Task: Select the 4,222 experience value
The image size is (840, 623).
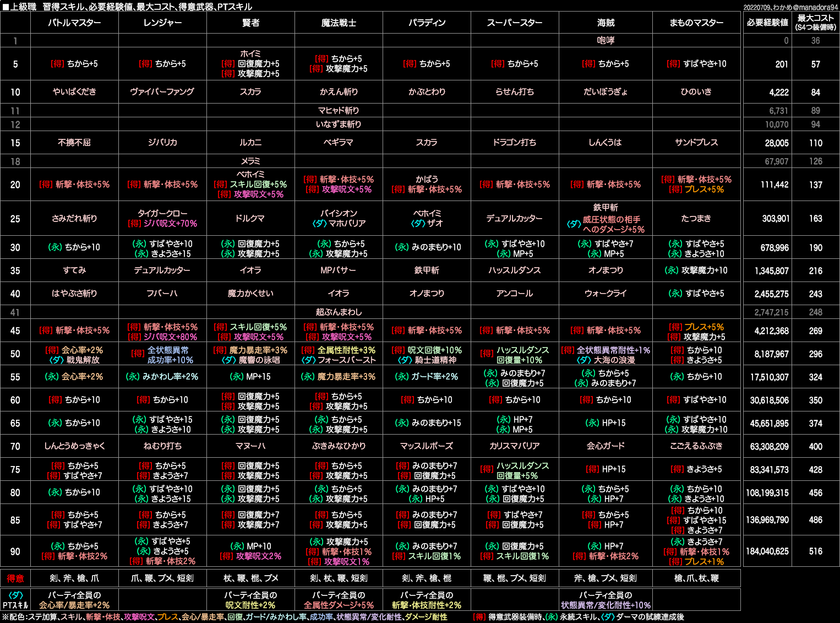Action: pos(779,93)
